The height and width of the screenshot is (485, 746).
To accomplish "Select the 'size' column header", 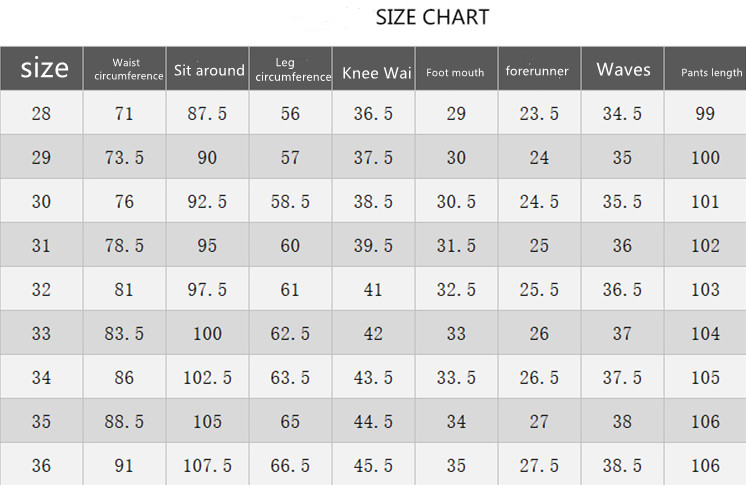I will pos(44,69).
